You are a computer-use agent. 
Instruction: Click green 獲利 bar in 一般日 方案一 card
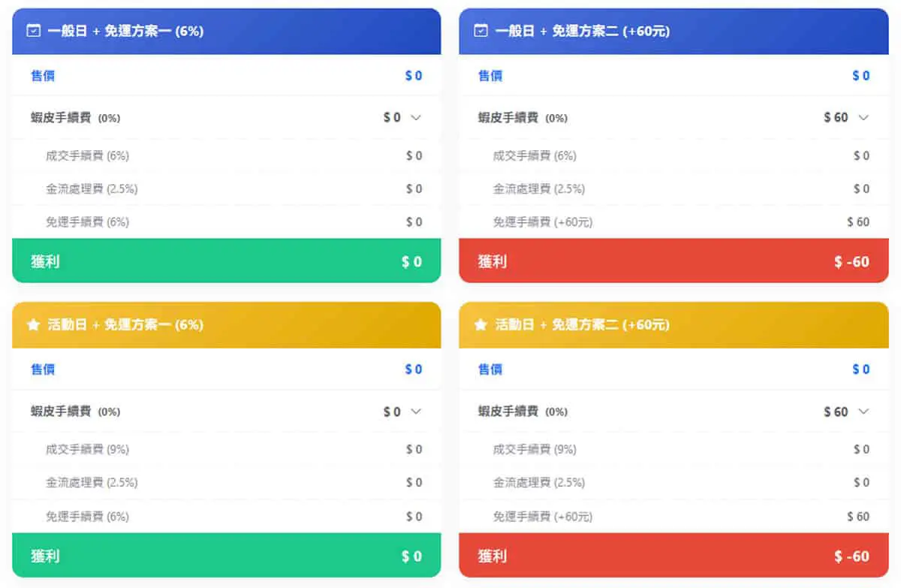226,261
